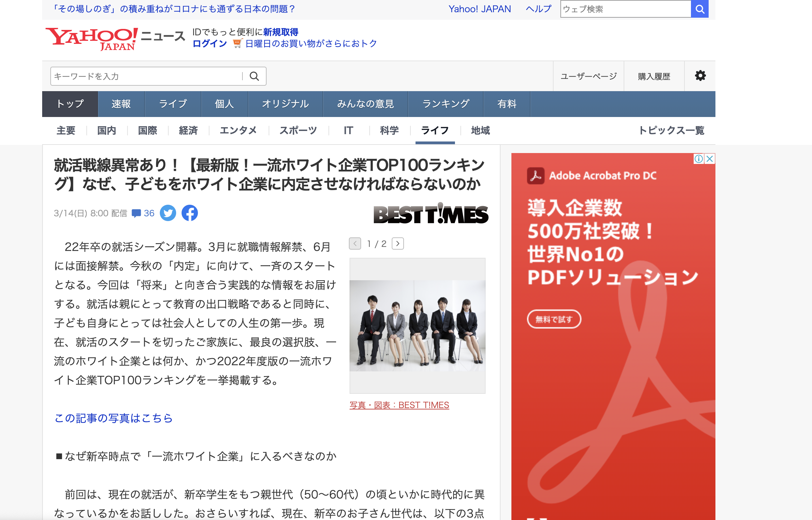Select the IT category
Image resolution: width=812 pixels, height=520 pixels.
coord(349,130)
